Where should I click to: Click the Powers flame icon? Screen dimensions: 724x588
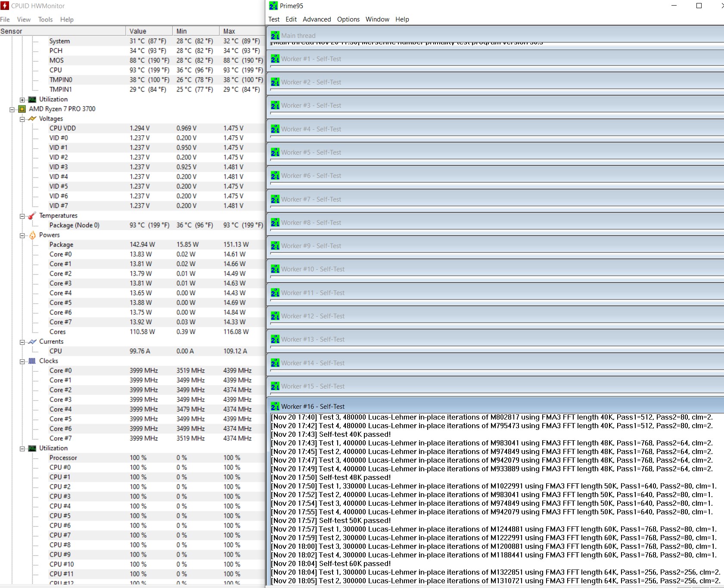click(32, 235)
